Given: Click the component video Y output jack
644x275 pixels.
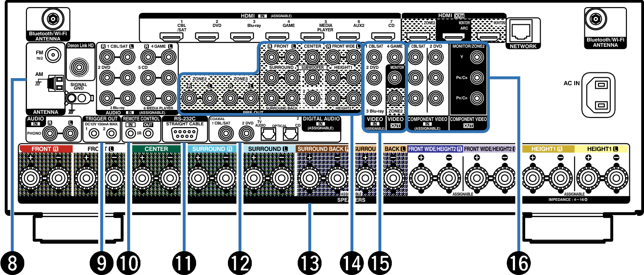Looking at the screenshot, I should tap(476, 57).
